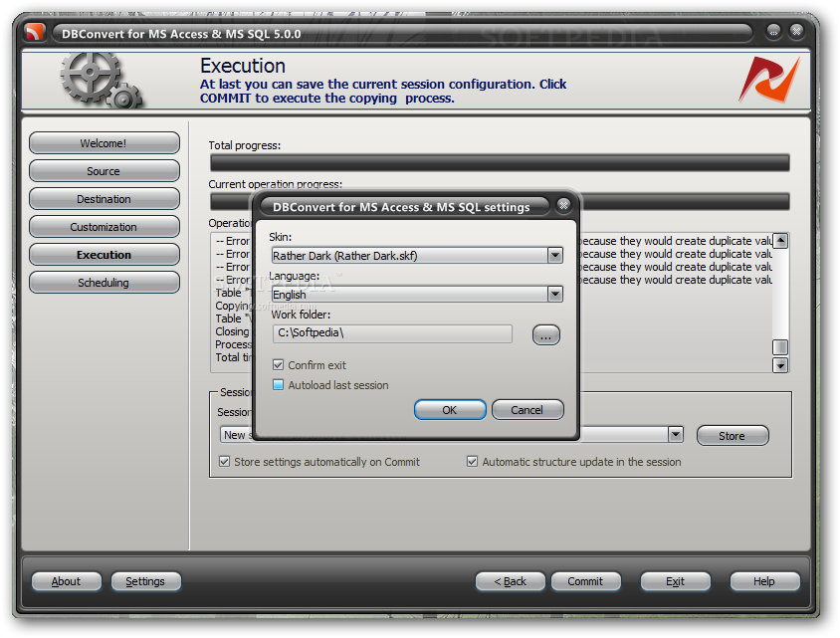Image resolution: width=840 pixels, height=638 pixels.
Task: Click the operation log scroll down arrow
Action: (x=780, y=365)
